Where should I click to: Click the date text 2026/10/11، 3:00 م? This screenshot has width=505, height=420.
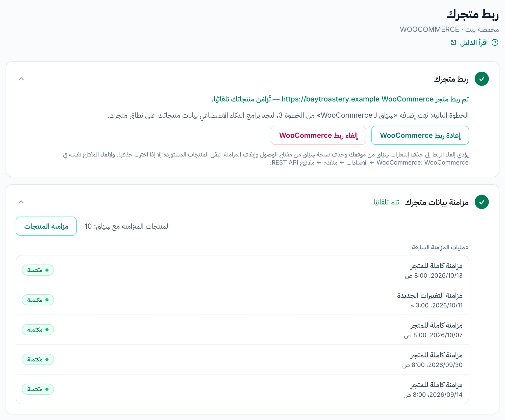click(436, 305)
